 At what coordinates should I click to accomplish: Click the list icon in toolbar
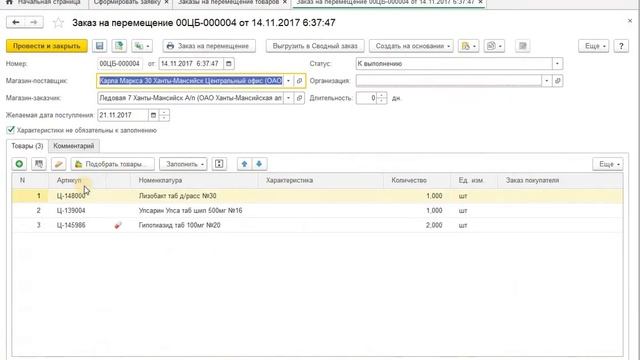pyautogui.click(x=522, y=46)
